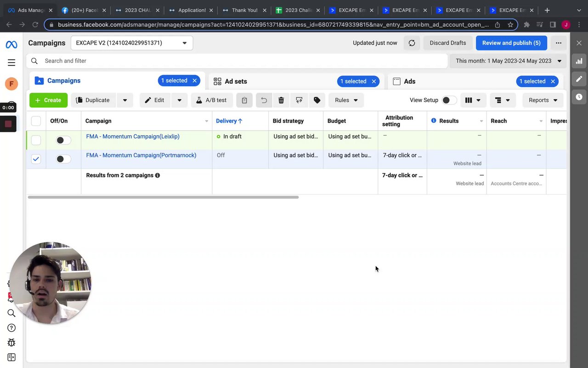The image size is (588, 368).
Task: Expand the Edit options arrow
Action: 179,100
